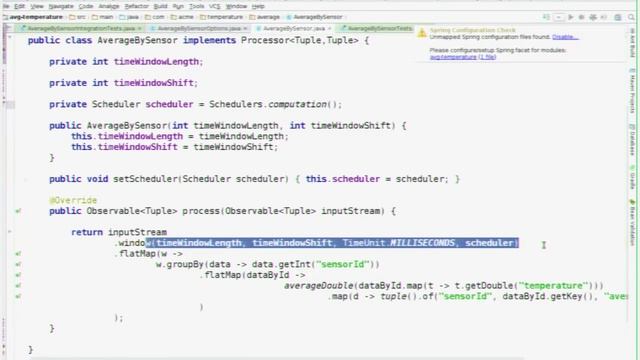Screen dimensions: 640x360
Task: Click lambda gutter icon on averageDouble line
Action: pyautogui.click(x=18, y=286)
